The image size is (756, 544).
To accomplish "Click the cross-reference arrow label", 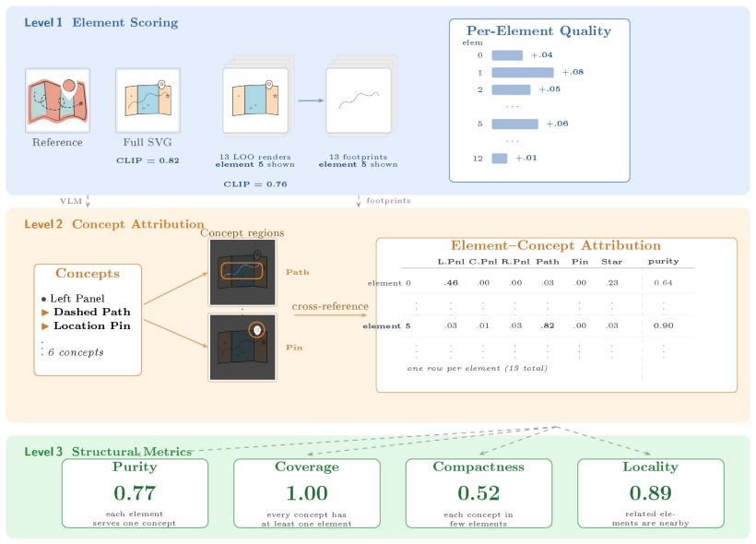I will 330,306.
